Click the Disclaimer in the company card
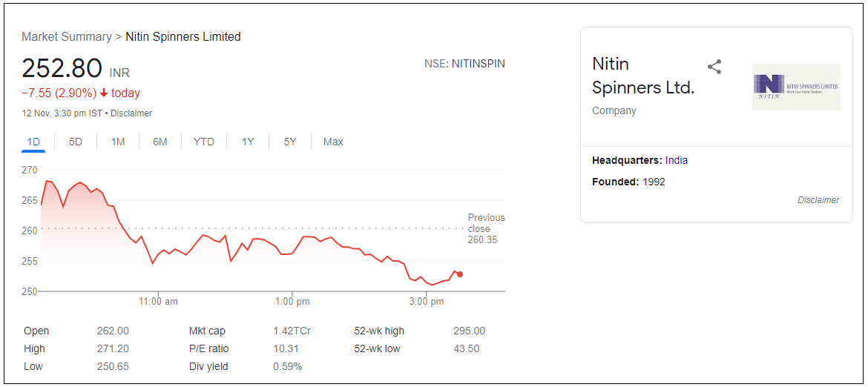 (818, 200)
